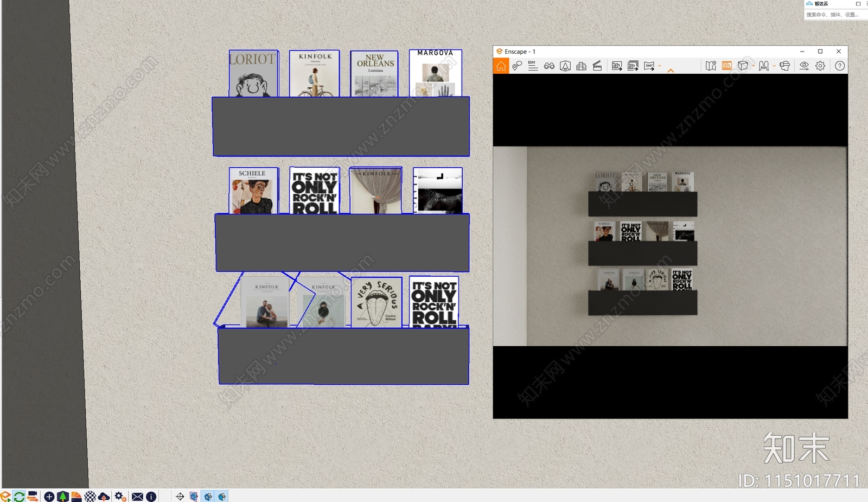This screenshot has height=502, width=868.
Task: Open Manage Views map-pin icon in Enscape
Action: click(517, 66)
